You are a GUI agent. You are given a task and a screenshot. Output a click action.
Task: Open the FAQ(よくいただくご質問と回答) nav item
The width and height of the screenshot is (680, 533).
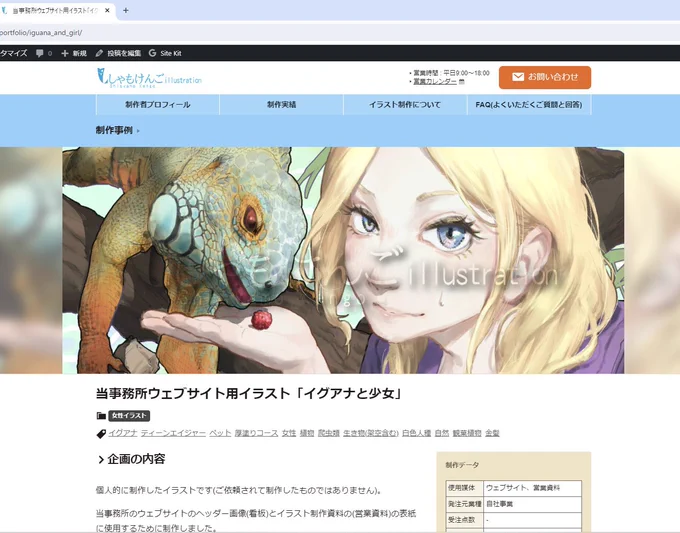pyautogui.click(x=529, y=105)
